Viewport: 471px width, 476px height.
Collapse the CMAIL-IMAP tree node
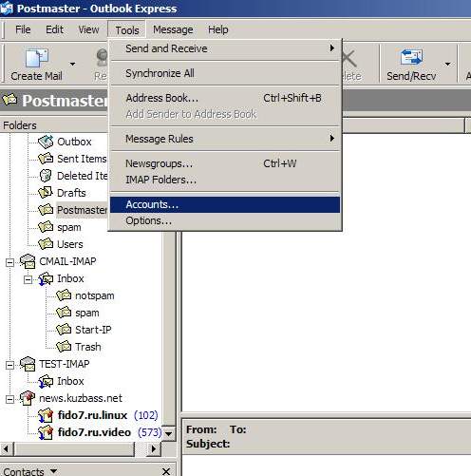[x=9, y=262]
